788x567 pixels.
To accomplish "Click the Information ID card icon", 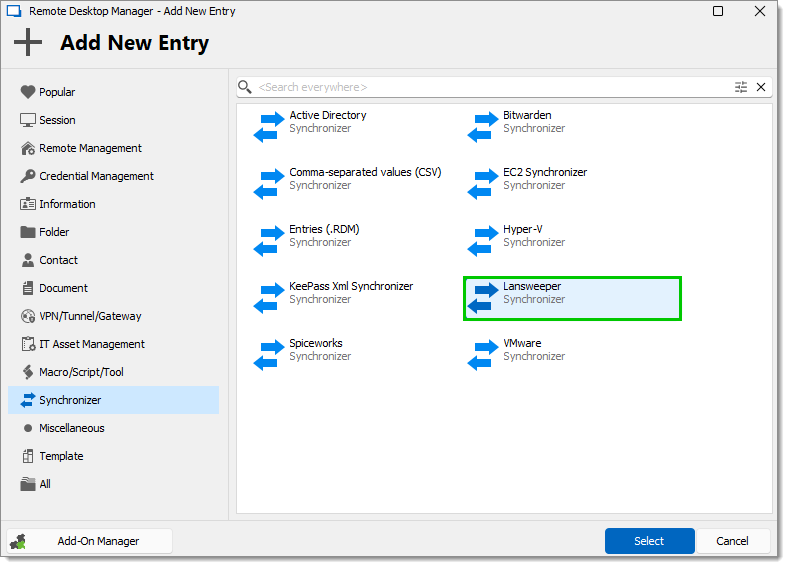I will pos(28,204).
